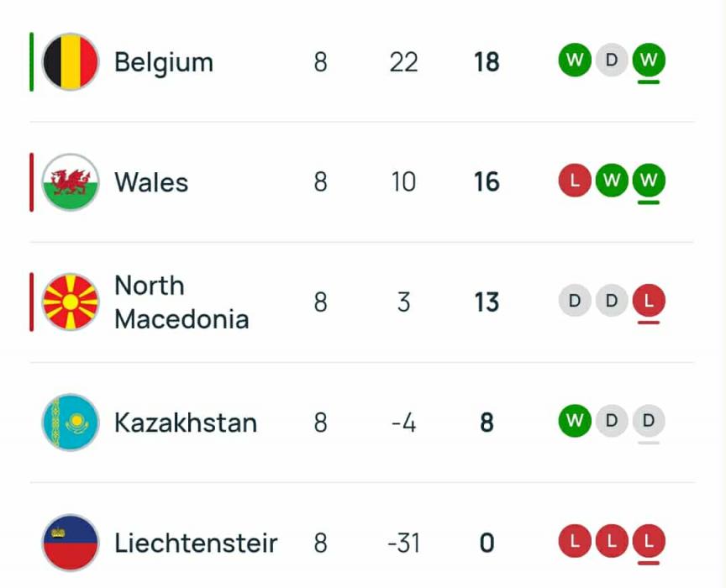Viewport: 726px width, 588px height.
Task: Click the North Macedonia flag icon
Action: pyautogui.click(x=71, y=302)
